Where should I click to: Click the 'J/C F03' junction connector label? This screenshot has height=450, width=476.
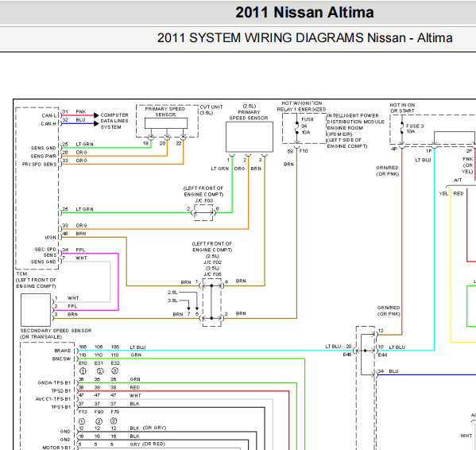[203, 200]
